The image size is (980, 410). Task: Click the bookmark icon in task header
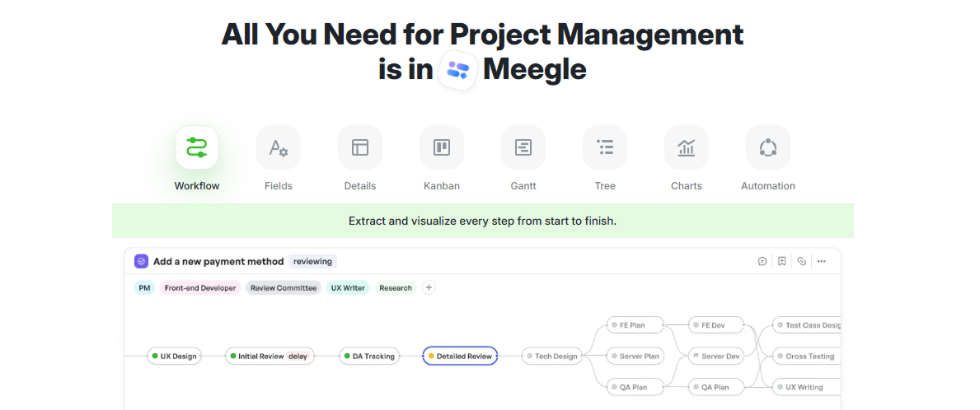pos(782,262)
